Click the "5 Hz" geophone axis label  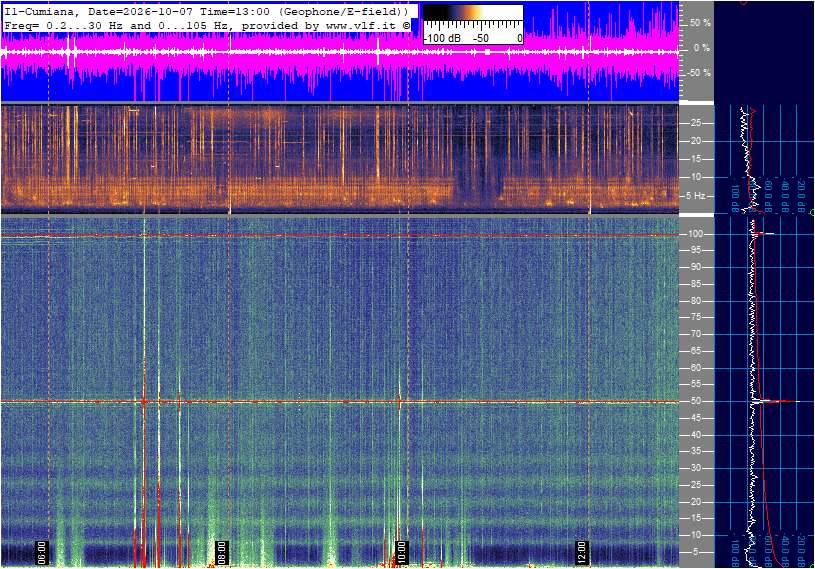point(695,196)
